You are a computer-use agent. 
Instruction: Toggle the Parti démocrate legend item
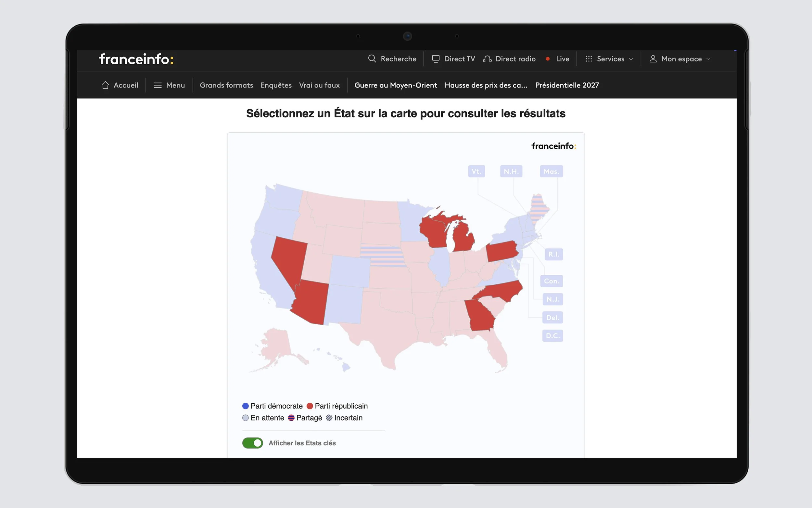click(x=272, y=406)
